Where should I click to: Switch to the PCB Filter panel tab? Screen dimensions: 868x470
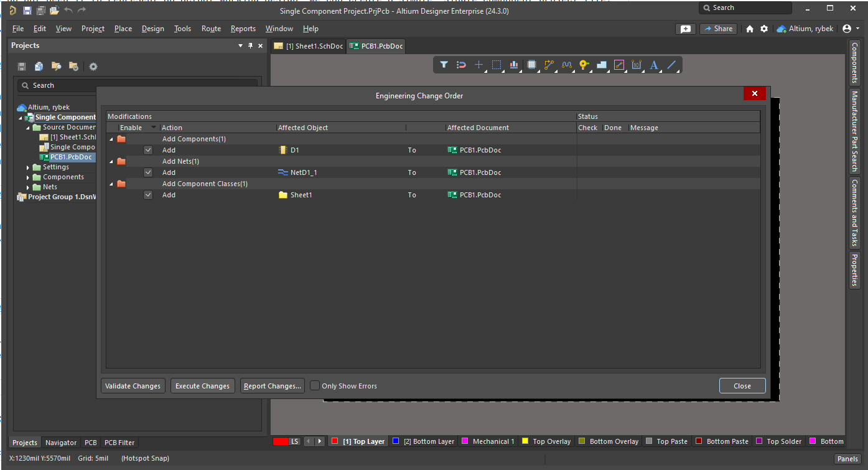(119, 443)
